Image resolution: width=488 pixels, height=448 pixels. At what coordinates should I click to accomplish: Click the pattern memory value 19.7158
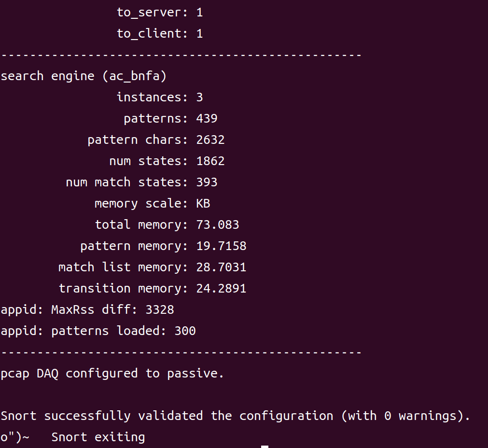tap(221, 246)
